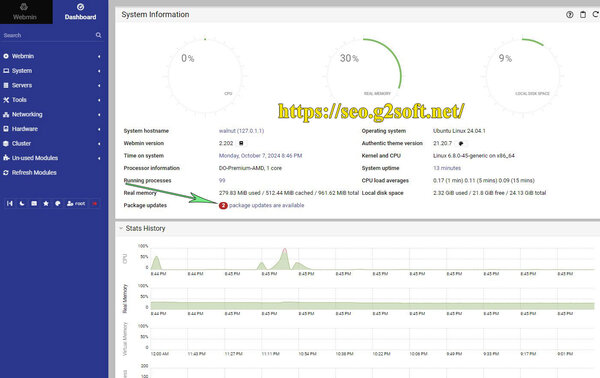Click the red badge showing 2 updates
This screenshot has width=600, height=378.
pyautogui.click(x=223, y=205)
